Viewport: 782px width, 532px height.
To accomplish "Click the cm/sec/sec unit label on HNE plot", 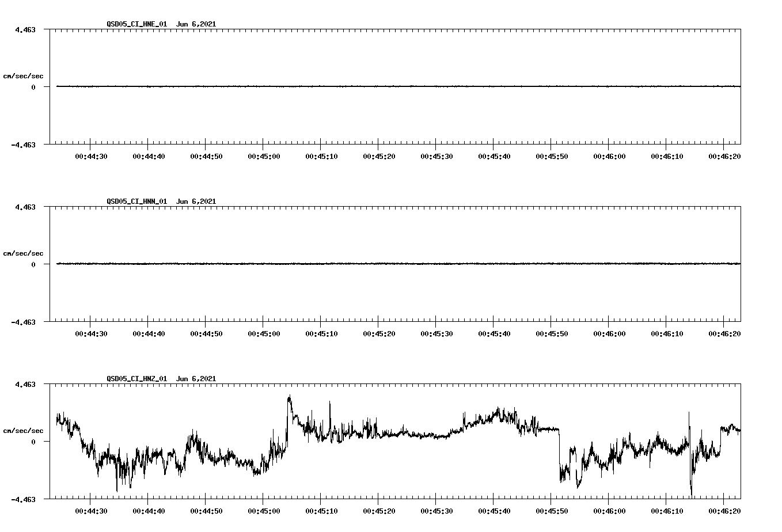I will (x=23, y=76).
